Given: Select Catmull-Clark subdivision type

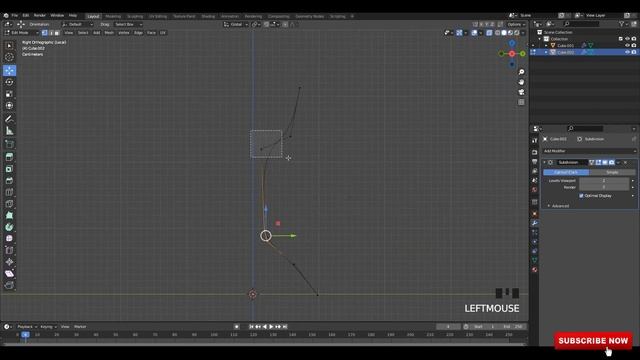Looking at the screenshot, I should click(x=566, y=172).
